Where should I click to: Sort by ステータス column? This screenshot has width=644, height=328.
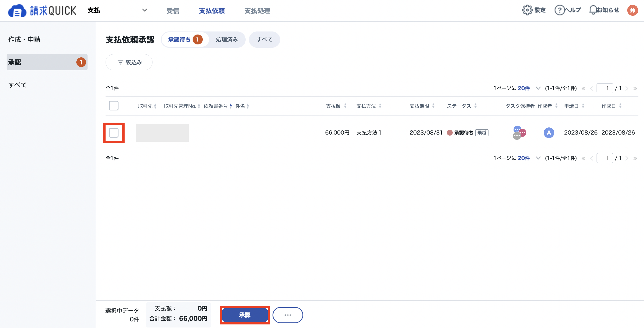476,106
